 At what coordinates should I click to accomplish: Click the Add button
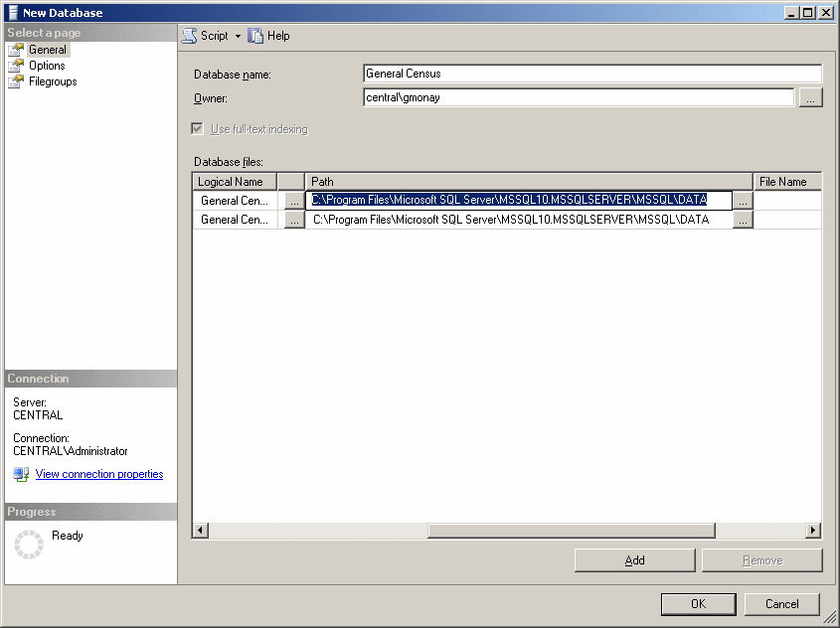pyautogui.click(x=635, y=560)
